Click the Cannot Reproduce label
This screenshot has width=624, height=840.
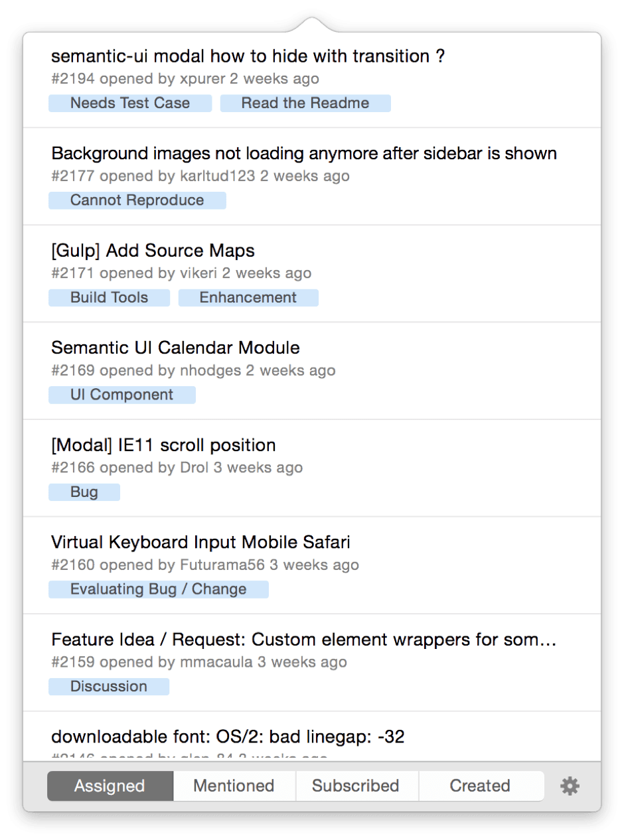137,200
